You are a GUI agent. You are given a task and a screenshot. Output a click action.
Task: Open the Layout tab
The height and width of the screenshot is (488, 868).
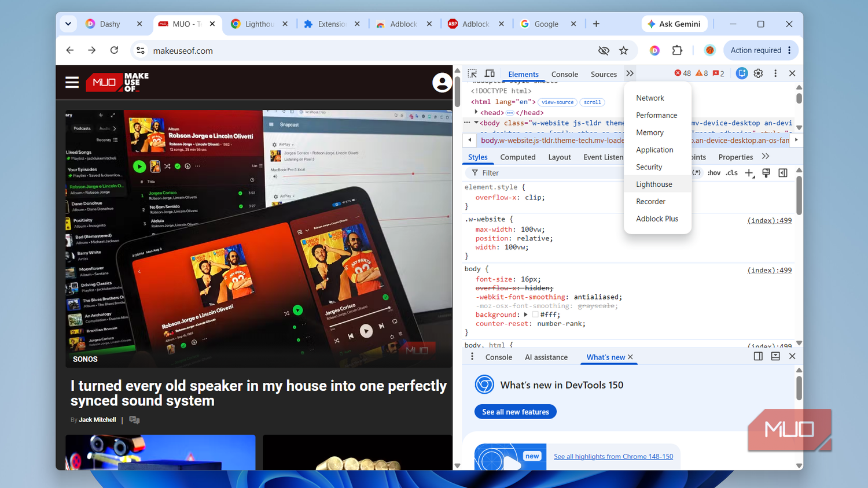[x=560, y=157]
